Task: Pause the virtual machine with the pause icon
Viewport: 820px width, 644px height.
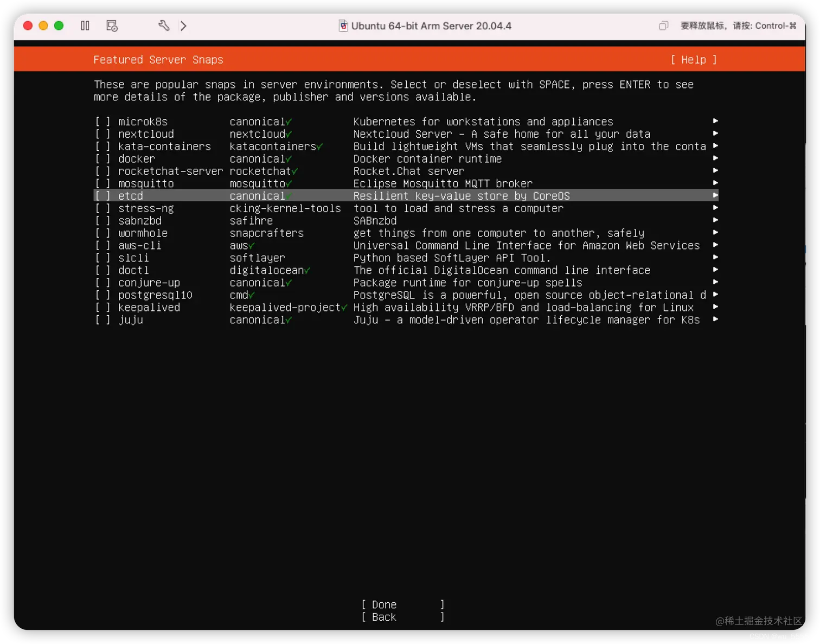Action: (85, 25)
